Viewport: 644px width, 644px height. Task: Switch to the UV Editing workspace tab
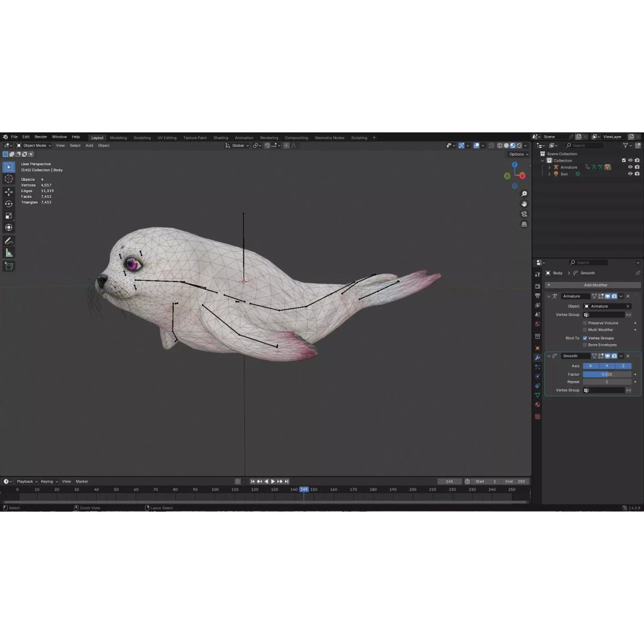pos(167,138)
